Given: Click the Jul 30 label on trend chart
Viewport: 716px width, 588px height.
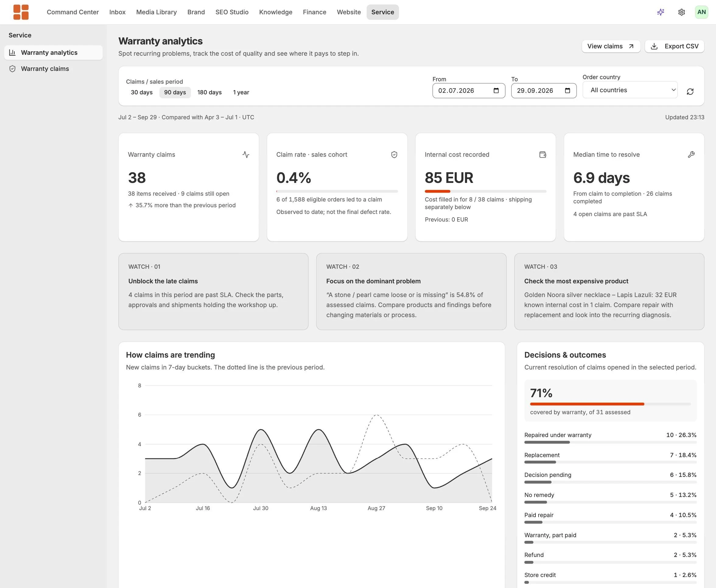Looking at the screenshot, I should click(x=261, y=508).
